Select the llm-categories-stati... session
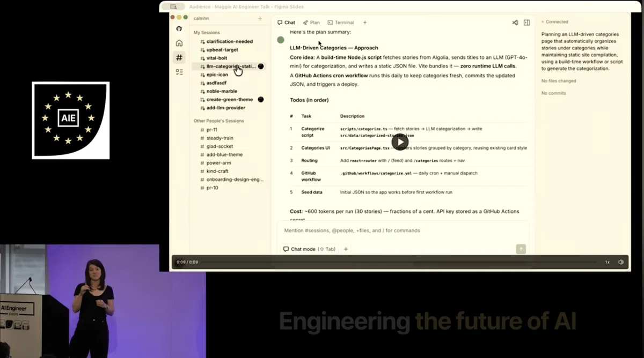 click(229, 66)
